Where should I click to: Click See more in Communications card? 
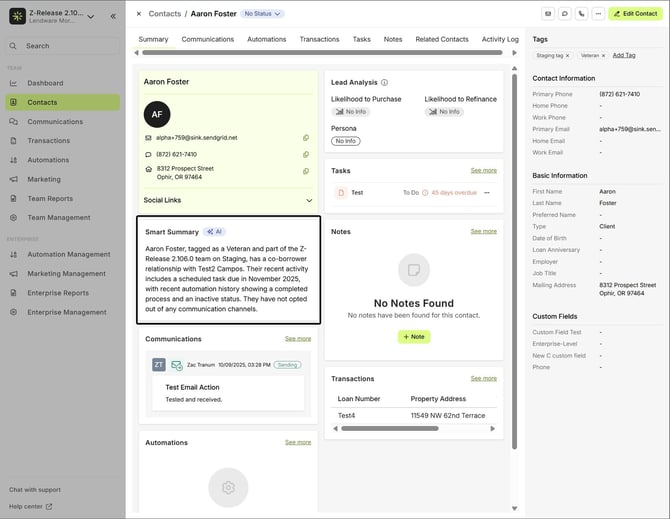(x=298, y=339)
